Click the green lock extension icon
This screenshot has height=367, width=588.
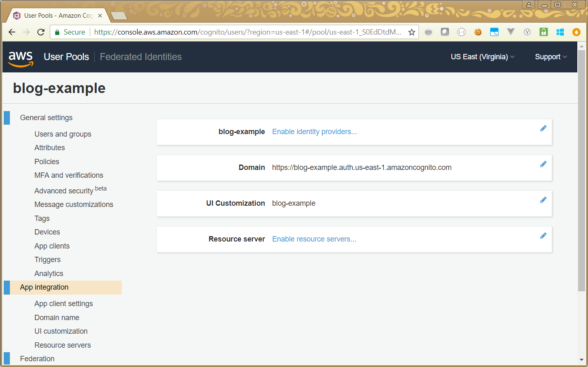pyautogui.click(x=544, y=32)
